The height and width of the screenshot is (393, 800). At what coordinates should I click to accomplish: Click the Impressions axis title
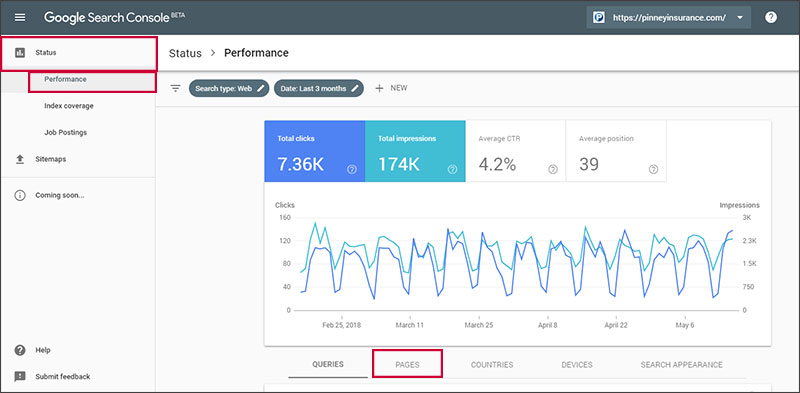tap(739, 205)
